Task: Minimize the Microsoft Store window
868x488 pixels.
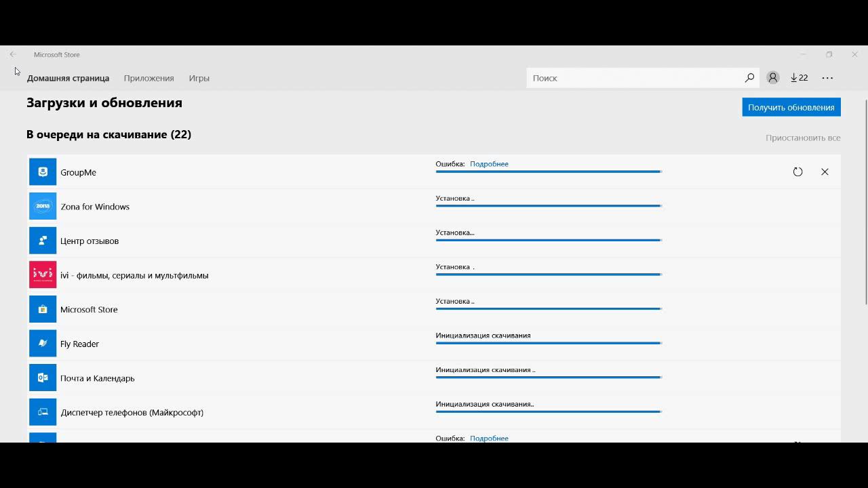Action: coord(803,54)
